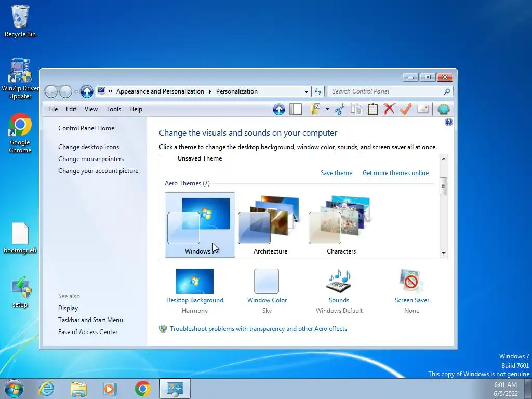Click the Forward navigation button
Viewport: 532px width, 399px height.
tap(65, 91)
